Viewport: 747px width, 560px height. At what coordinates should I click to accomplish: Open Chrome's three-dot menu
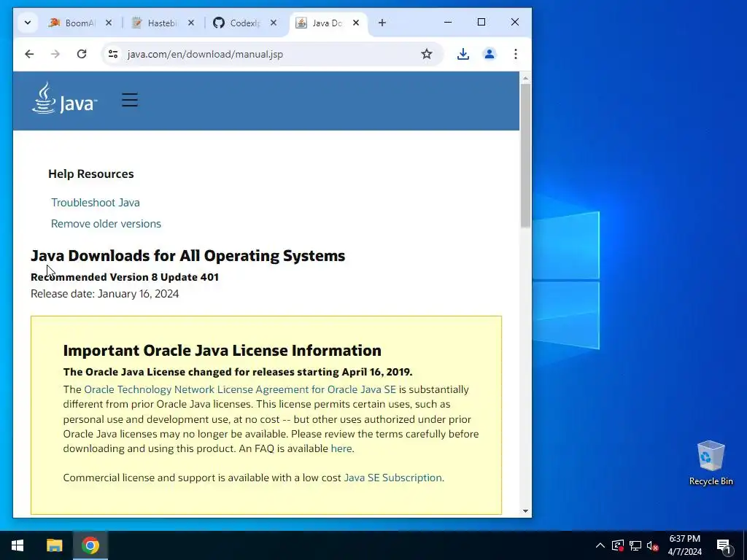point(516,54)
